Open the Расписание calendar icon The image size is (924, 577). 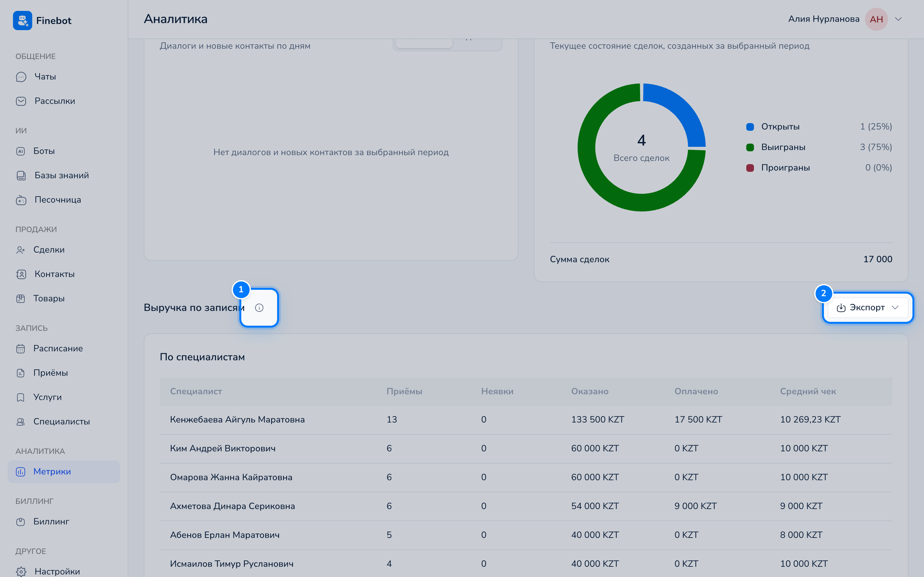21,348
